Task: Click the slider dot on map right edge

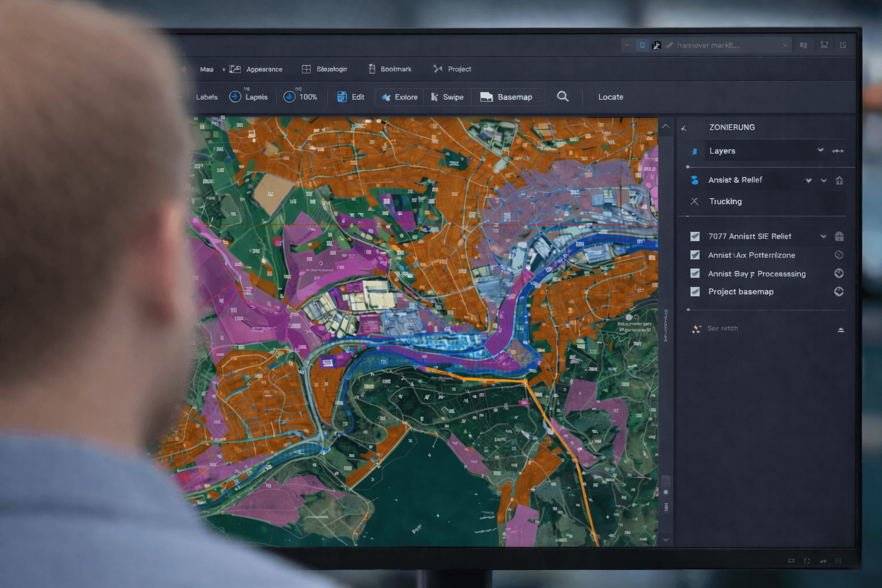Action: click(x=666, y=492)
